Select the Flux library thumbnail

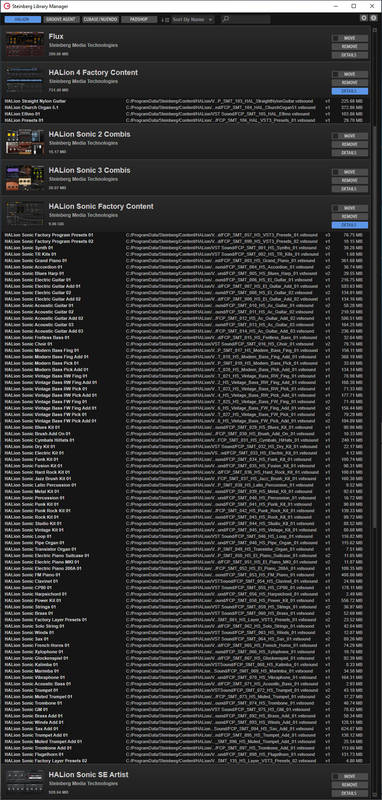point(25,44)
